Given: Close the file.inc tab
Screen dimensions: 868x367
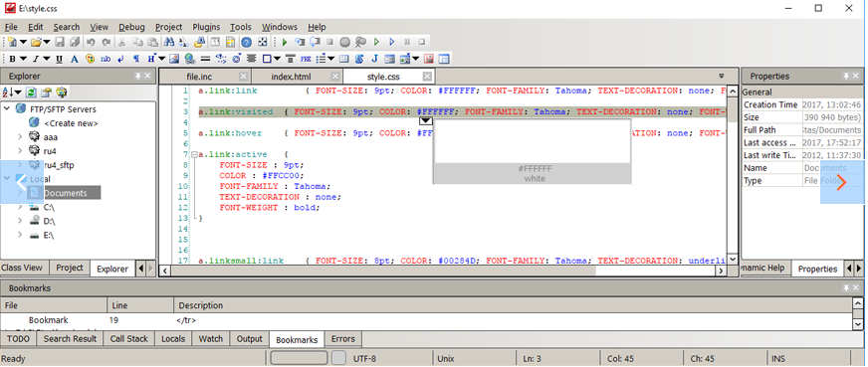Looking at the screenshot, I should click(x=243, y=77).
